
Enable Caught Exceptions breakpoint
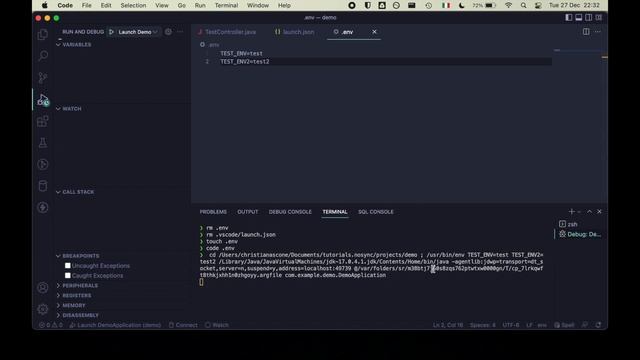(68, 276)
